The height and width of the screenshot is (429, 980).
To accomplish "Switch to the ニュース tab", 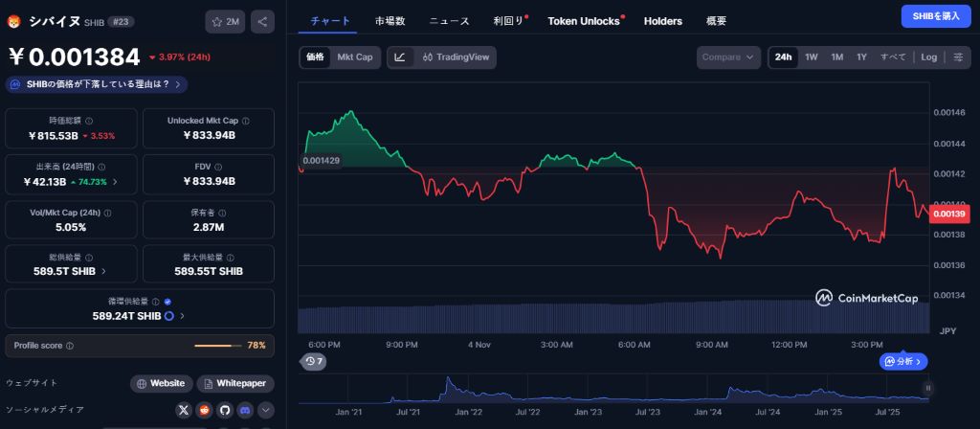I will click(x=449, y=20).
